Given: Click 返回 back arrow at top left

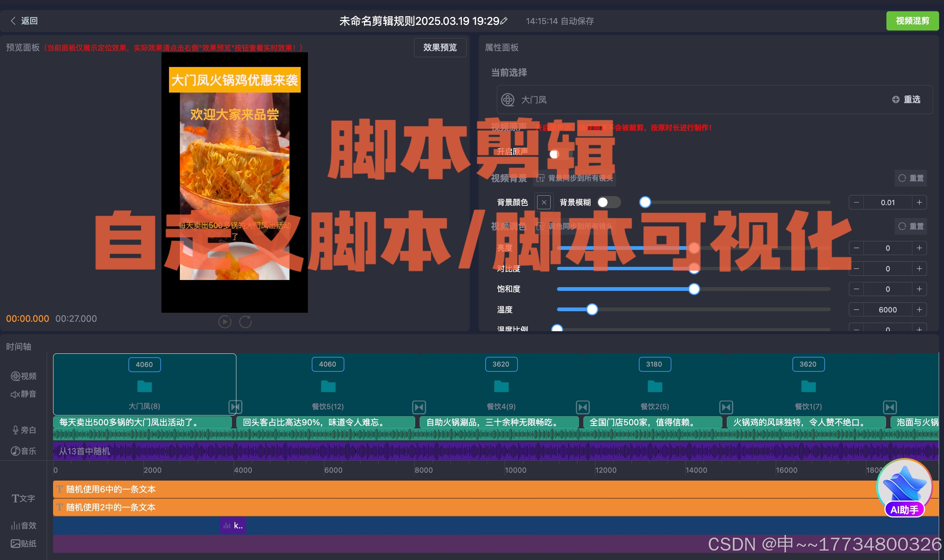Looking at the screenshot, I should [14, 21].
